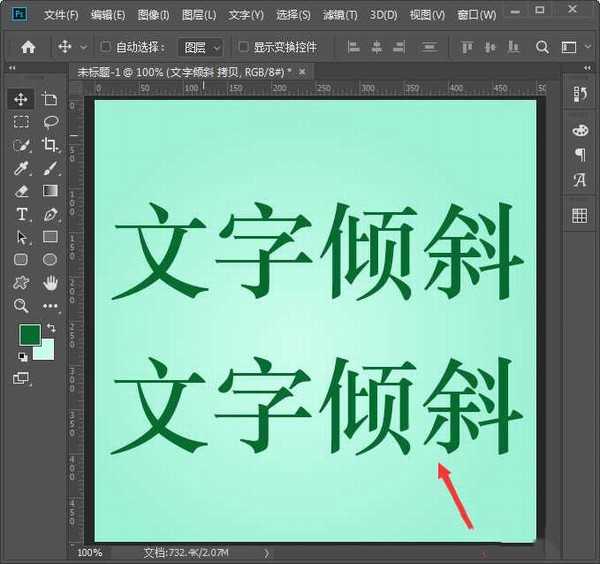
Task: Open the 图层 auto-select dropdown
Action: (200, 47)
